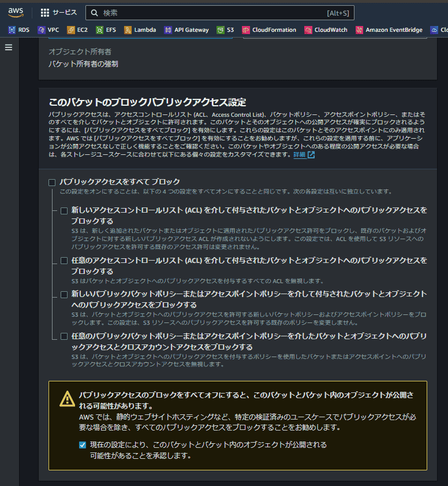The height and width of the screenshot is (486, 448).
Task: Check block new ACL public access option
Action: point(64,211)
